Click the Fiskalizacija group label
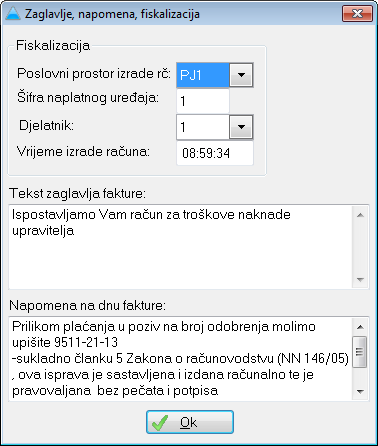The width and height of the screenshot is (378, 446). coord(53,45)
